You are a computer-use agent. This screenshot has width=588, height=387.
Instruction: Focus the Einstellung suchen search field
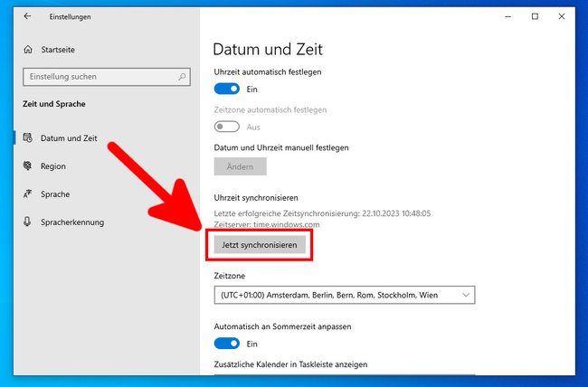click(x=107, y=77)
